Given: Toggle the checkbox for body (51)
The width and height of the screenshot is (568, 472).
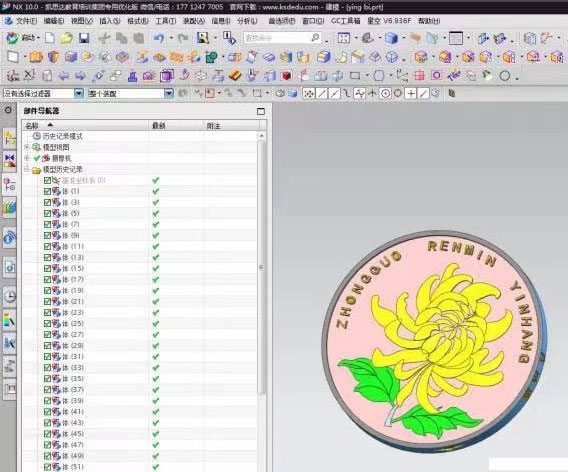Looking at the screenshot, I should point(47,467).
